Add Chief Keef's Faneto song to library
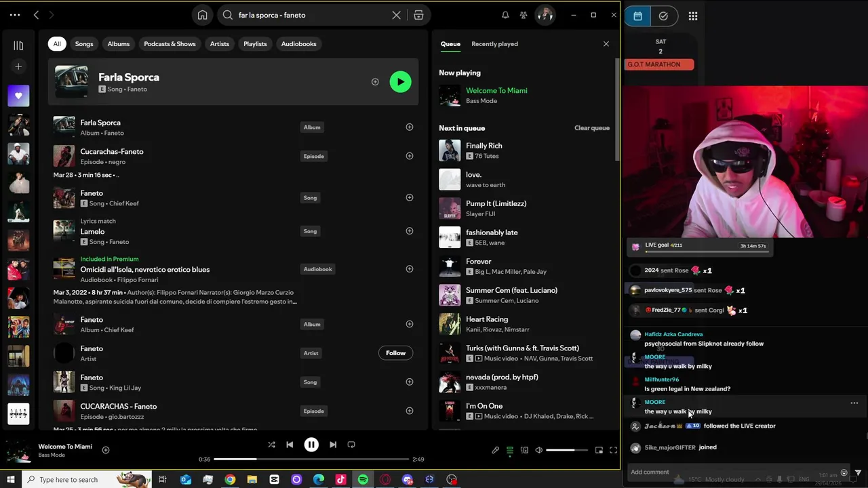868x488 pixels. [410, 197]
